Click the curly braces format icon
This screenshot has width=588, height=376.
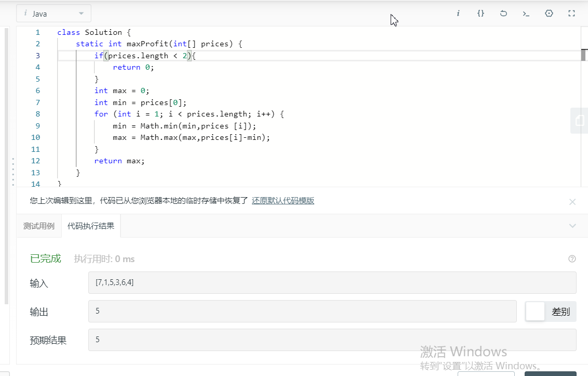coord(481,14)
